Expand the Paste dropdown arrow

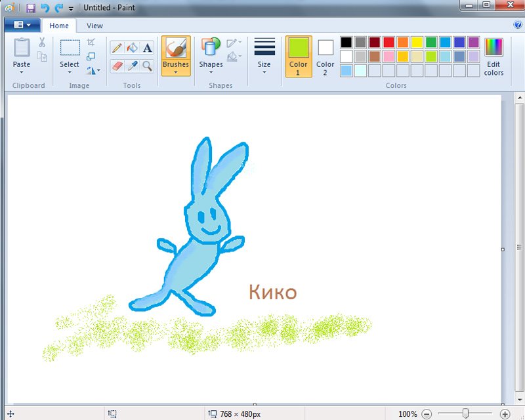point(22,72)
